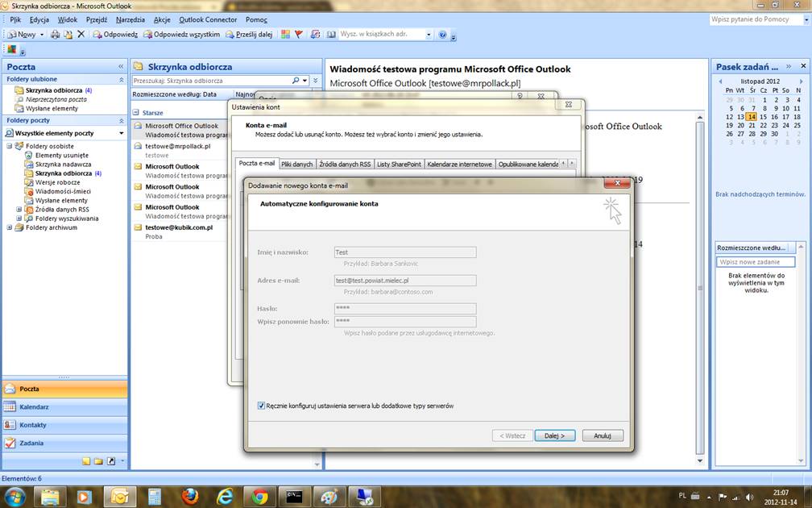Viewport: 812px width, 508px height.
Task: Expand the 'Źródła danych RSS' folder tree node
Action: point(19,210)
